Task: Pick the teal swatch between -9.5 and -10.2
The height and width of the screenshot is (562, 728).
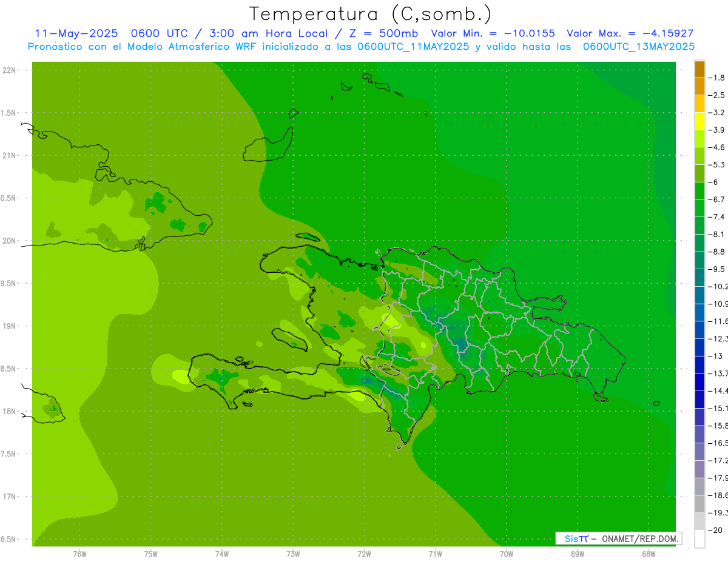Action: [699, 278]
